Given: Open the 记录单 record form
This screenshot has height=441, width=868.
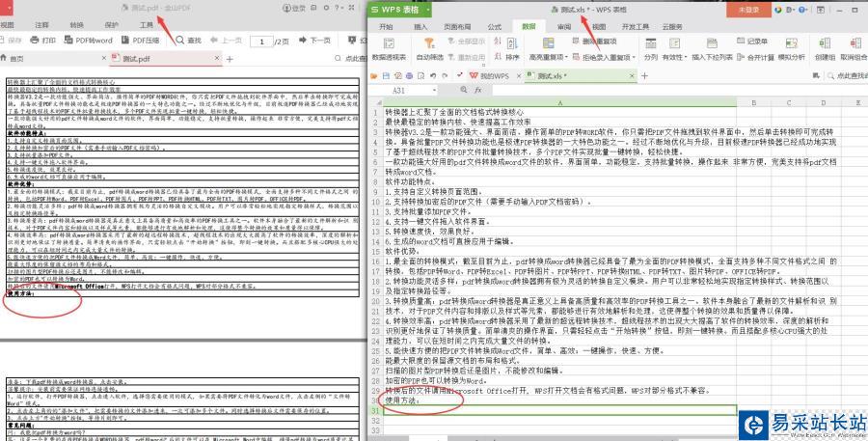Looking at the screenshot, I should (752, 41).
